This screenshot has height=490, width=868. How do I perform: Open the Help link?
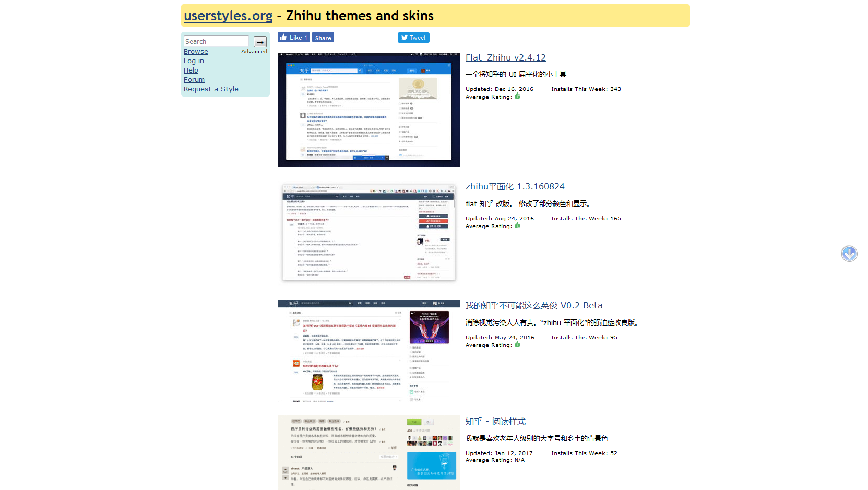(x=191, y=70)
